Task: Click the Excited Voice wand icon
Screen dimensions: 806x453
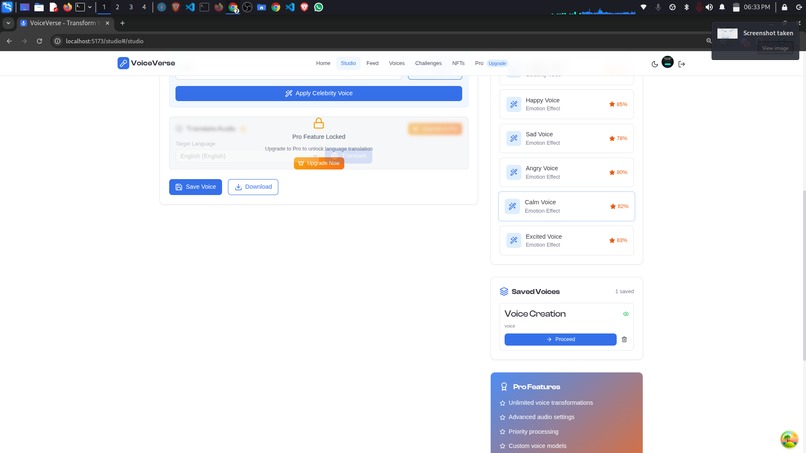Action: click(x=514, y=240)
